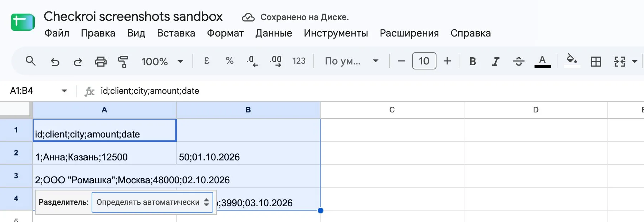Click the font size field showing 10
Image resolution: width=644 pixels, height=222 pixels.
point(424,61)
